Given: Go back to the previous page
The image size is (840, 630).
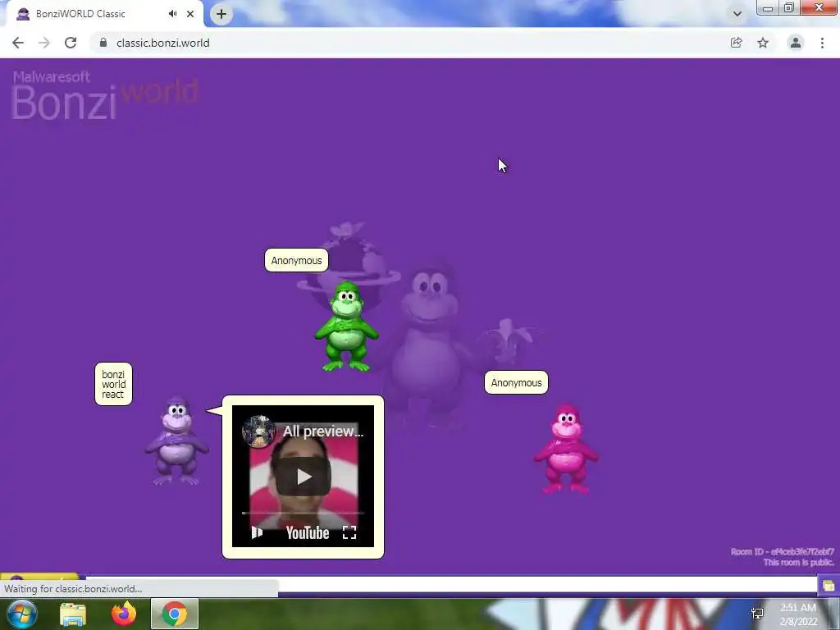Looking at the screenshot, I should (18, 43).
